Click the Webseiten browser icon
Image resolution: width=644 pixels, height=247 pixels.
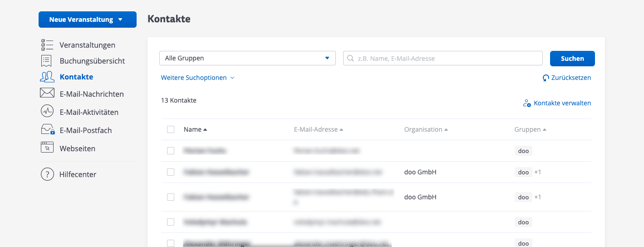[47, 148]
